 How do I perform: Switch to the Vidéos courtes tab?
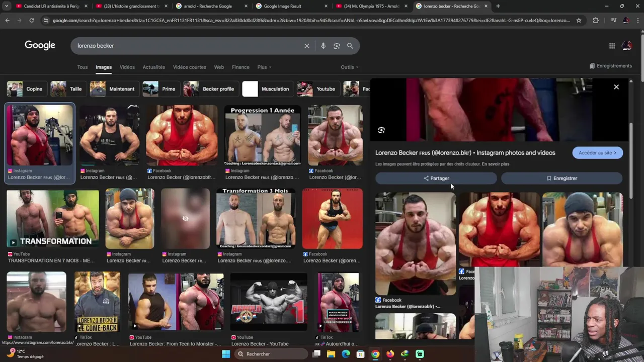(x=190, y=67)
